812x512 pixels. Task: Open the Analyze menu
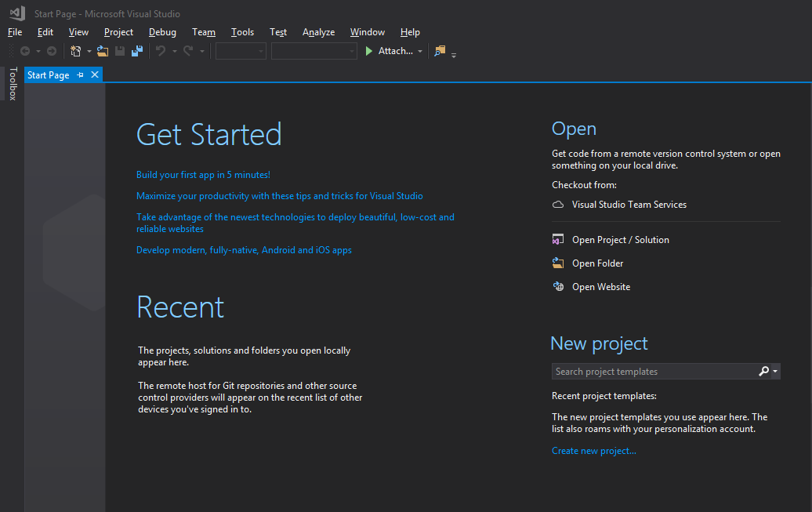(318, 32)
